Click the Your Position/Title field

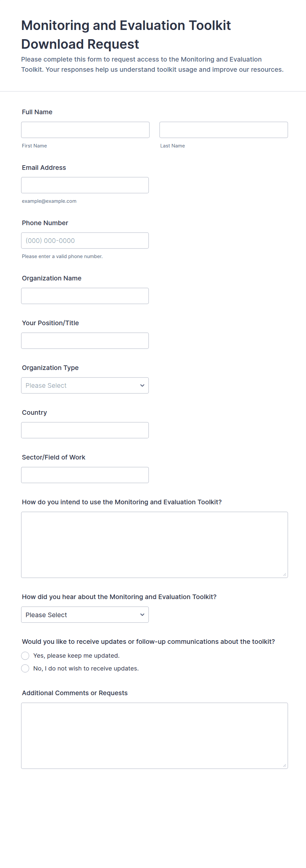pos(85,341)
